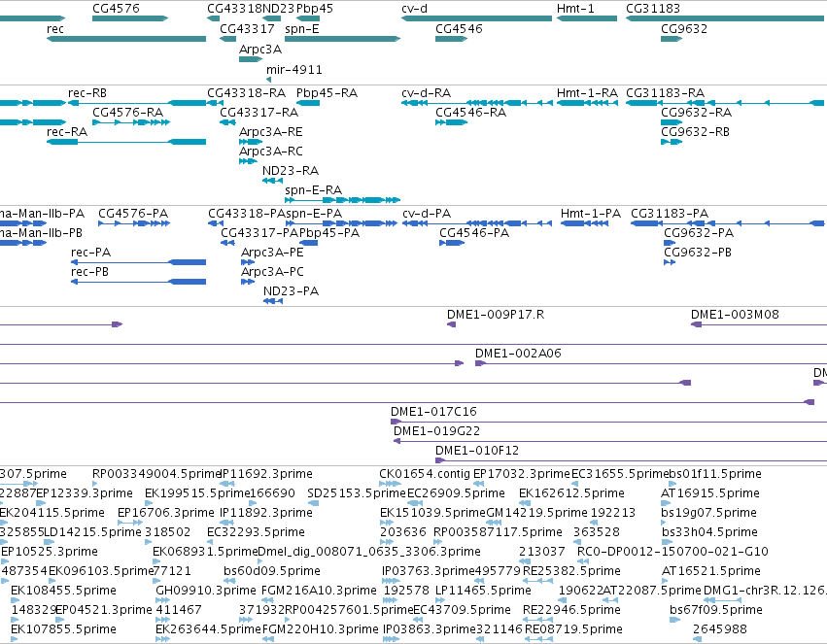Click the Arpc3A-RE transcript label
This screenshot has height=644, width=827.
[x=271, y=132]
